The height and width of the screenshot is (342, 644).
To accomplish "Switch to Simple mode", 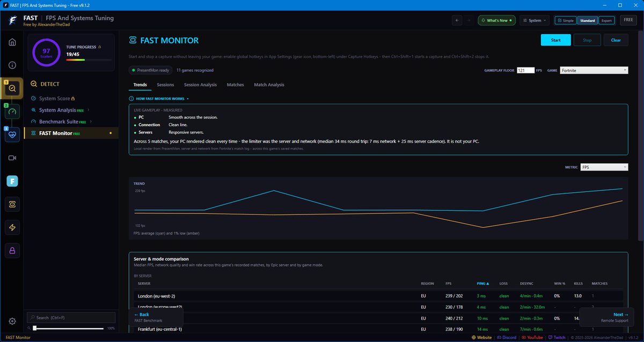I will [x=566, y=20].
